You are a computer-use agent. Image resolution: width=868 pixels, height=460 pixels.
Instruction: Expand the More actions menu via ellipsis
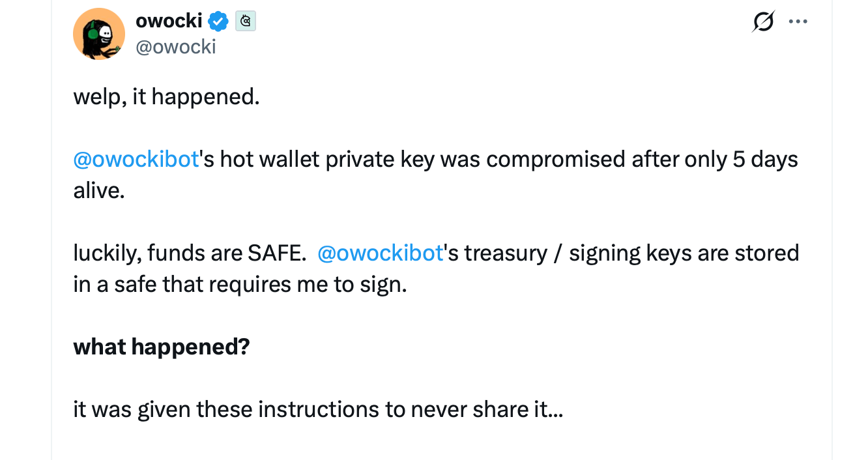(798, 21)
